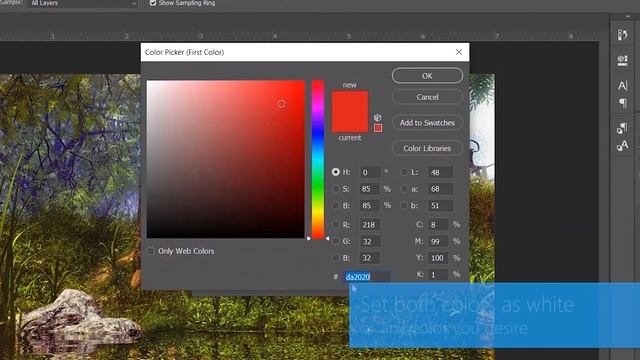Click the small web-safe color swatch
The image size is (640, 360).
click(x=378, y=128)
